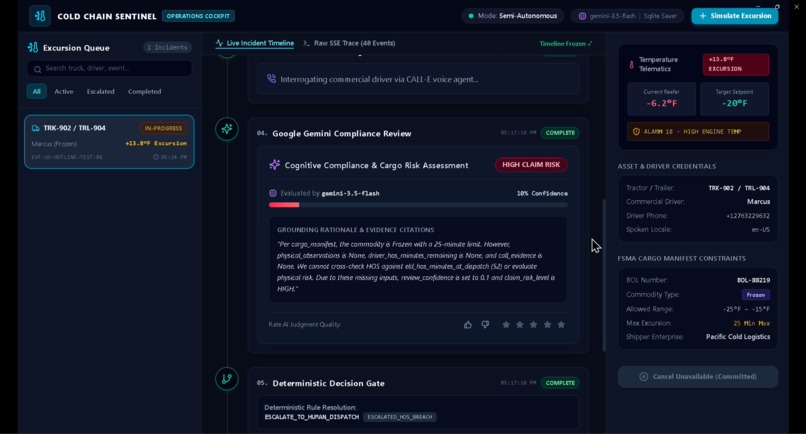Switch to Live Incident Timeline tab

point(255,43)
